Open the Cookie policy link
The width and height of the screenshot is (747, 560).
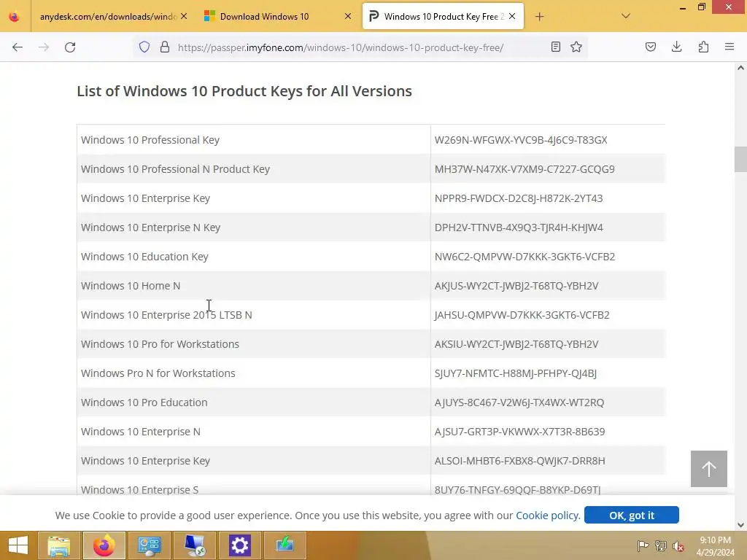[x=548, y=516]
